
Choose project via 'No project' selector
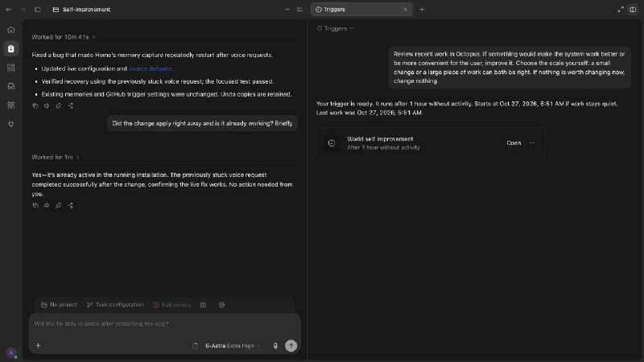click(59, 305)
